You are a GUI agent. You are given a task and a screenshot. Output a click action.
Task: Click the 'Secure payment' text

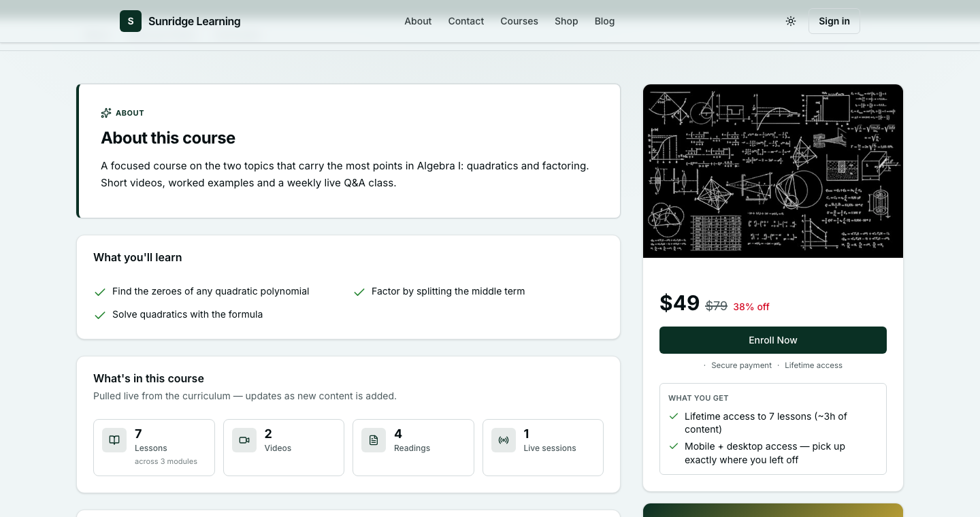[x=741, y=365]
